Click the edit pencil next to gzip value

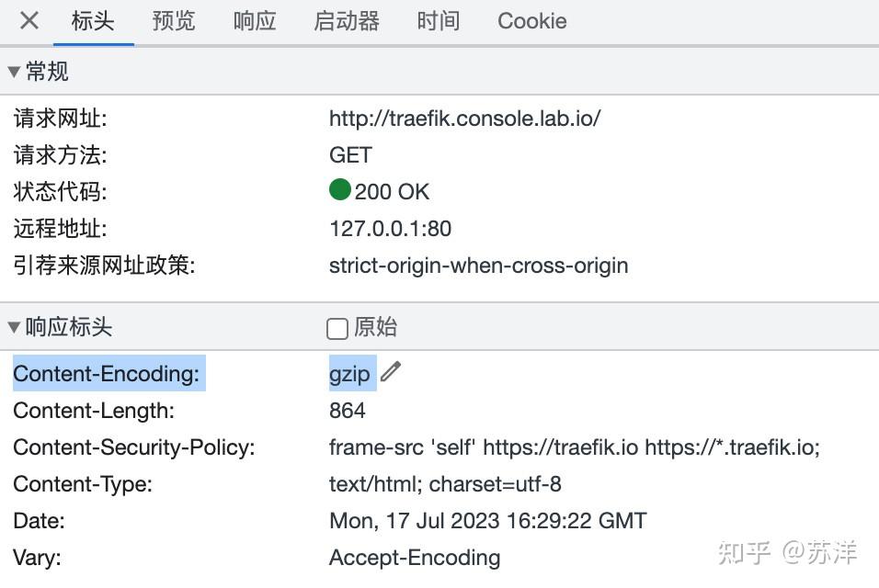(x=392, y=372)
